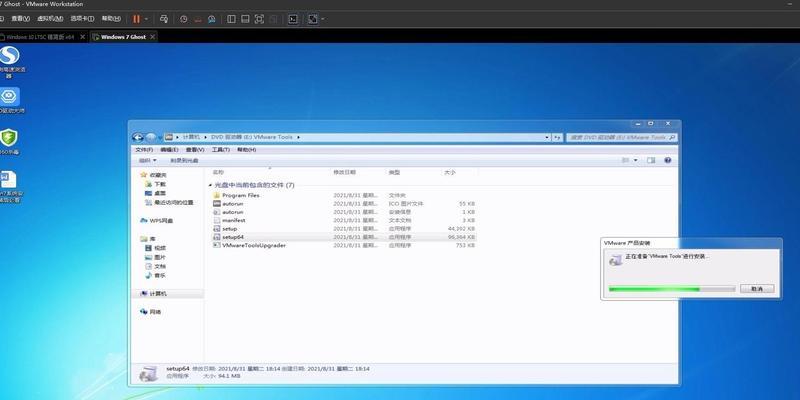Screen dimensions: 800x400
Task: Select the setup64 file row
Action: point(344,237)
